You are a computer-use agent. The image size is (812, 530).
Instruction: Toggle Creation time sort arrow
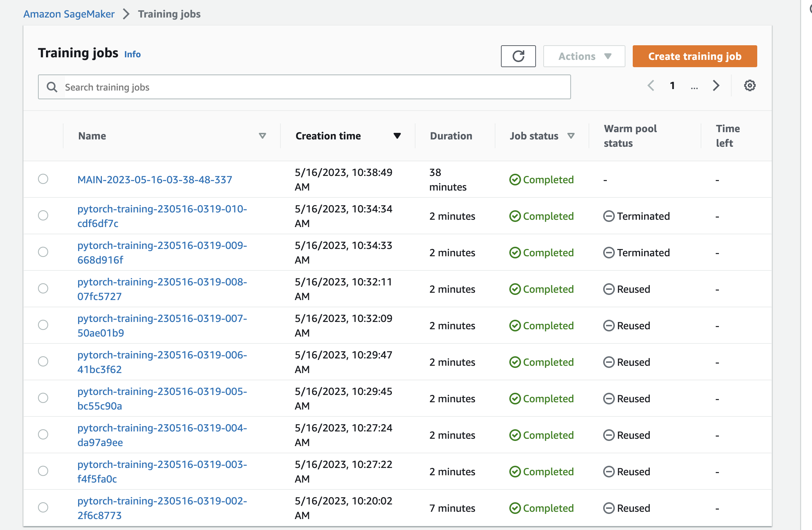397,136
